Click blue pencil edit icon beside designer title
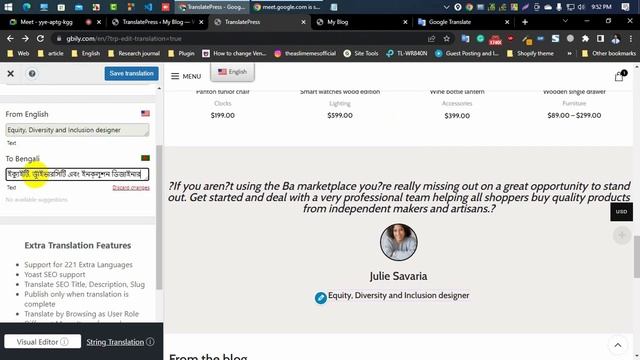Screen dimensions: 640x360 pos(320,298)
